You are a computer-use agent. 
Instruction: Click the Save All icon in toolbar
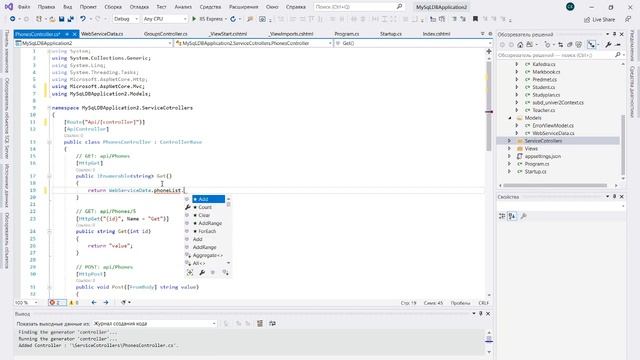coord(71,19)
